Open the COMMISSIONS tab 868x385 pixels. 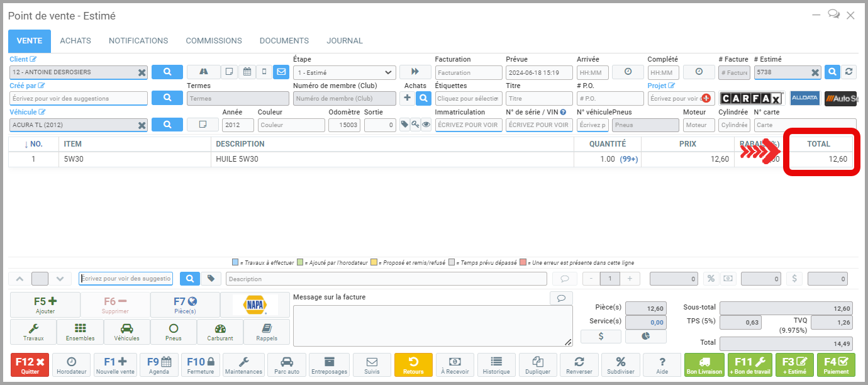pos(213,41)
